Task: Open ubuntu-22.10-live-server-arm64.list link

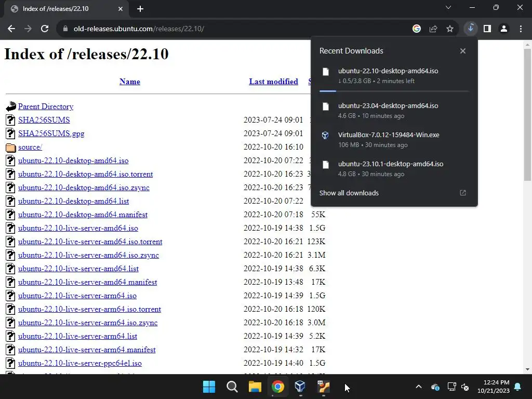Action: (x=78, y=336)
